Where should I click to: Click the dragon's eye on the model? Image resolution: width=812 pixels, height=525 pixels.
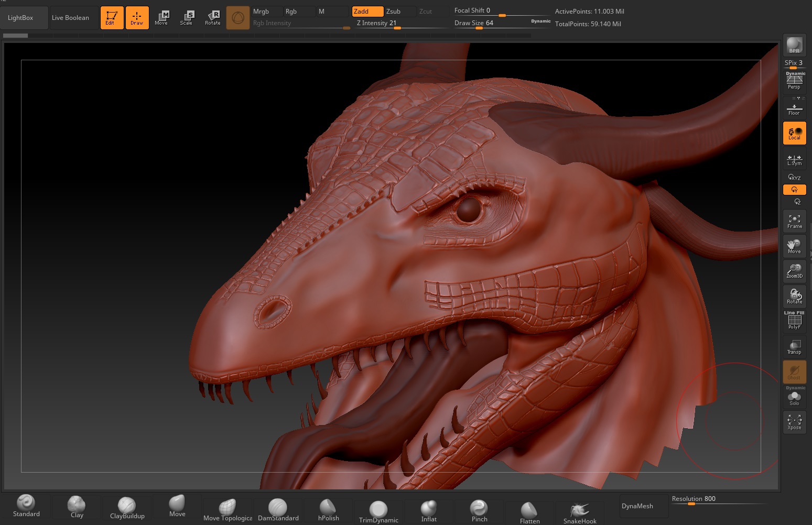(469, 209)
